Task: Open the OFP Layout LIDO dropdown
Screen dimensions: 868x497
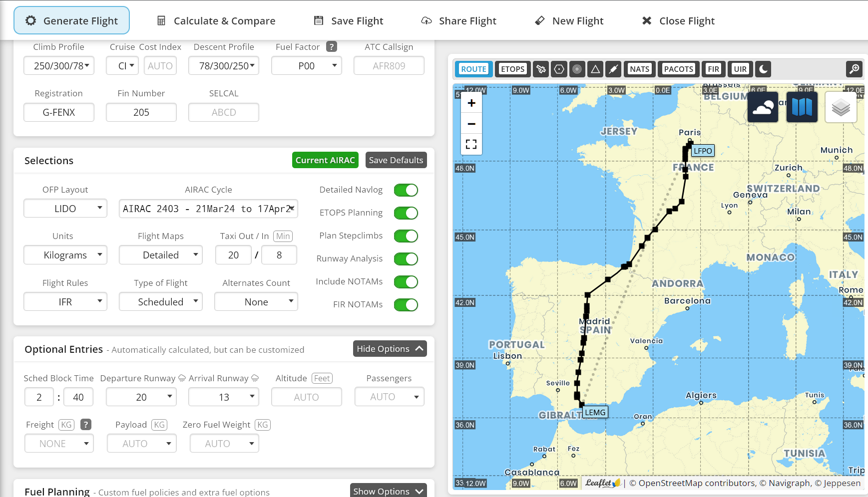Action: [x=65, y=208]
